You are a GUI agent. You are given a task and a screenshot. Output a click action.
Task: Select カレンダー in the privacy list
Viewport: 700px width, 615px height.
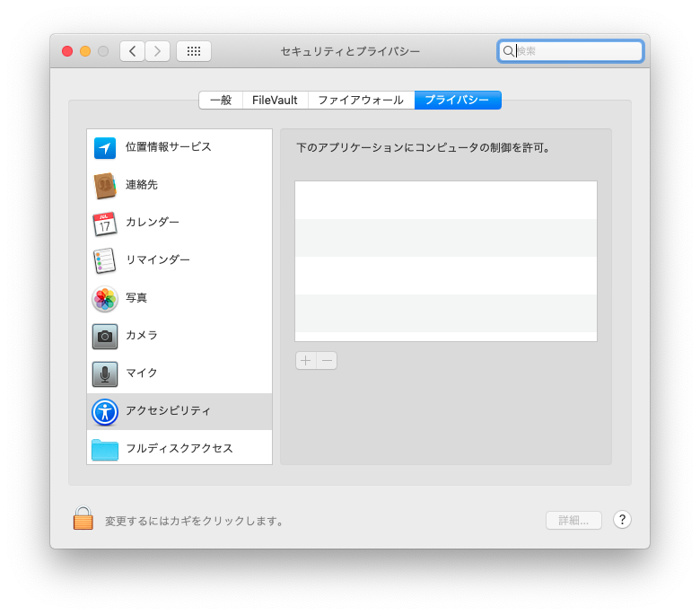(179, 224)
